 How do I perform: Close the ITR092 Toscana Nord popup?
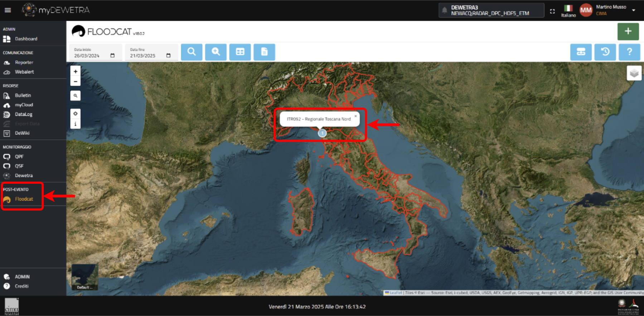tap(355, 116)
